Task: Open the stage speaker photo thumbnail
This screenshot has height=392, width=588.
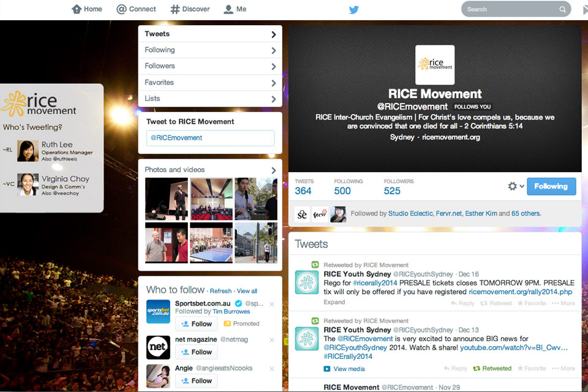Action: 167,199
